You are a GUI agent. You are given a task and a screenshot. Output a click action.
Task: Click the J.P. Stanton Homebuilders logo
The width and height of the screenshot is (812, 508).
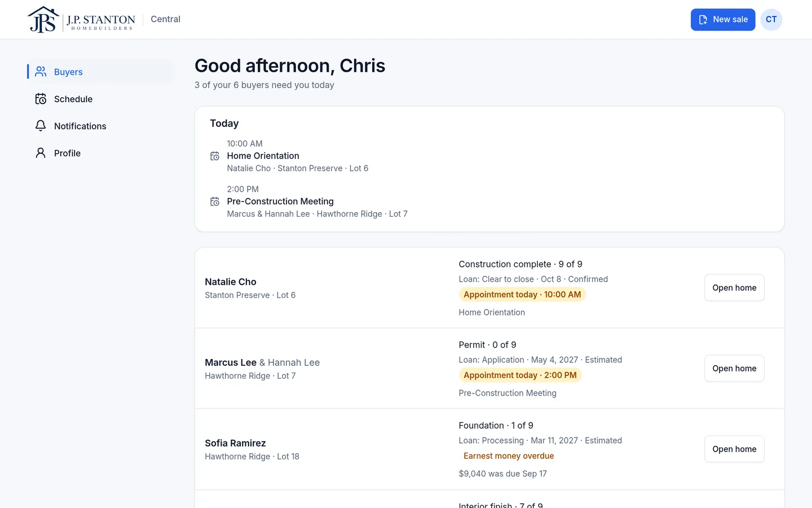point(81,19)
